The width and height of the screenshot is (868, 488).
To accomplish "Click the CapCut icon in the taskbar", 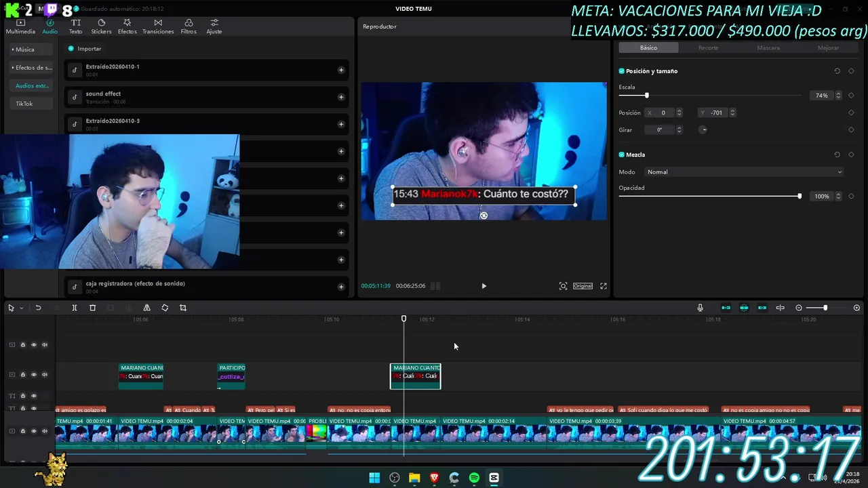I will [494, 478].
